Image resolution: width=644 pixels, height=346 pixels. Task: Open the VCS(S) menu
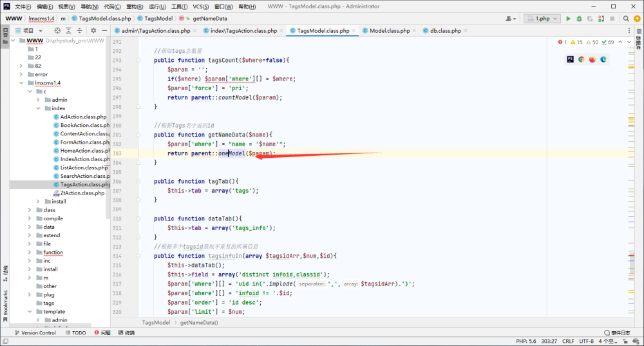[200, 6]
